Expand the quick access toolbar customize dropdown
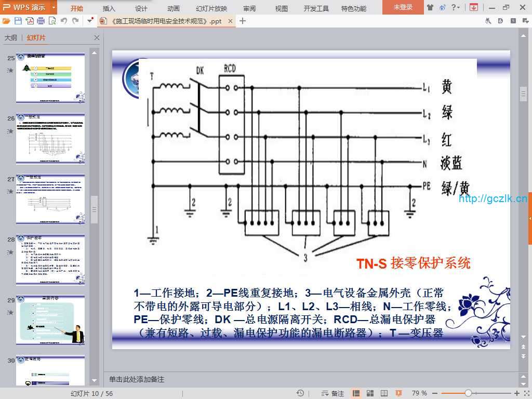The image size is (532, 399). (x=90, y=21)
